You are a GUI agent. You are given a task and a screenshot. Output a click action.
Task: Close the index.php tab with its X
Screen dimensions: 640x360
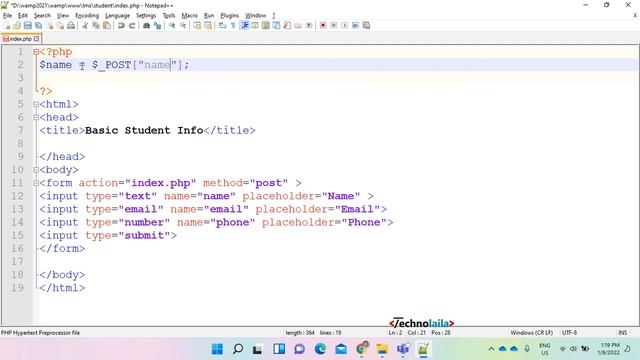coord(37,39)
